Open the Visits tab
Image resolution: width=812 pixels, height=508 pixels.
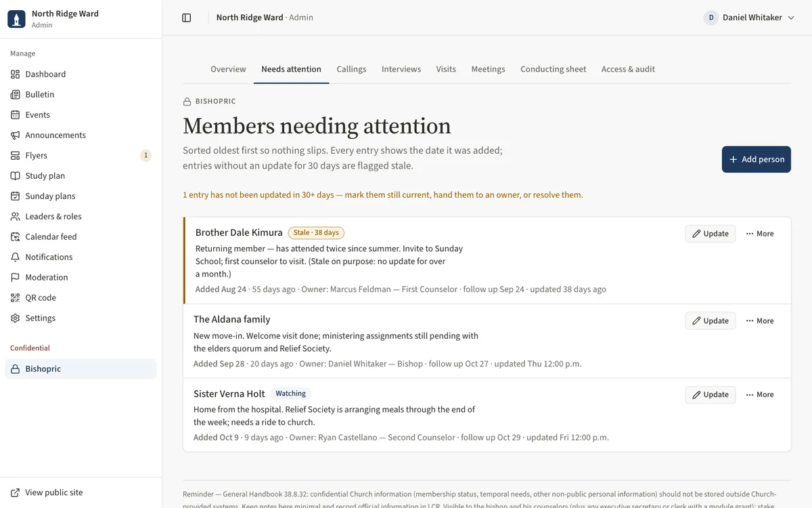446,69
